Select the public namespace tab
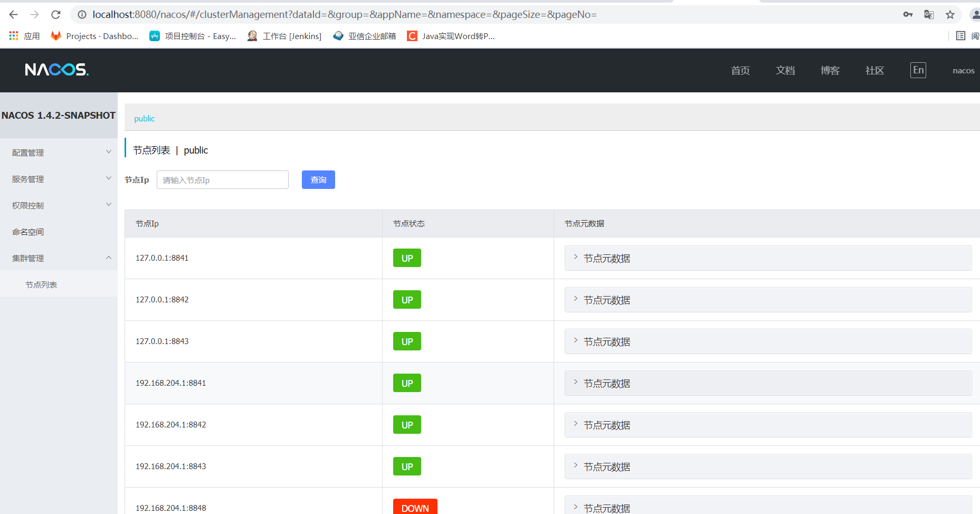The image size is (980, 514). pos(145,119)
